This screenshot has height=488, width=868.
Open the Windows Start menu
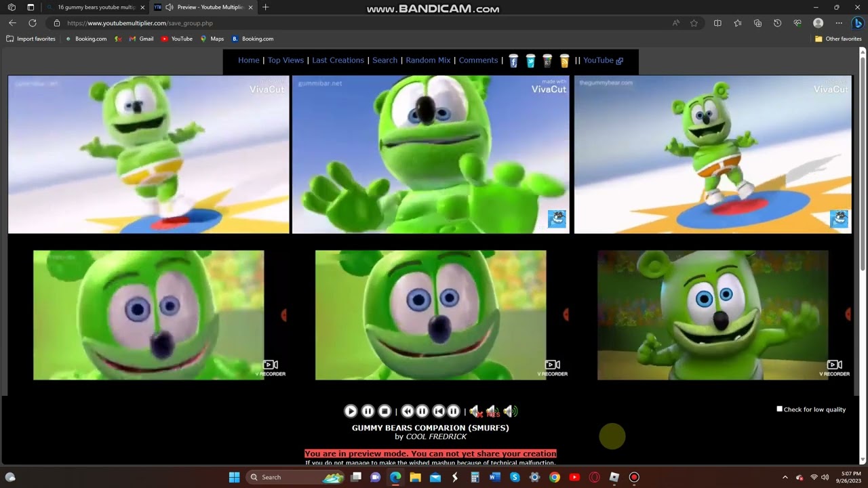click(234, 477)
